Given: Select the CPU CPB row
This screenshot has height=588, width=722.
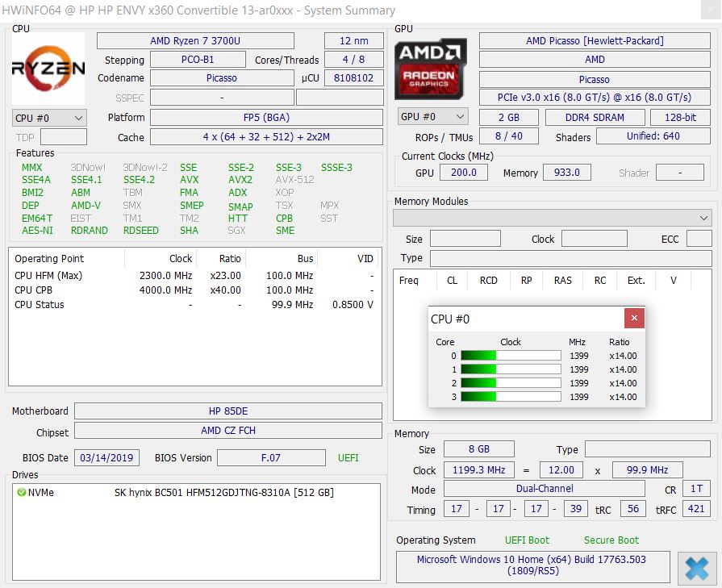Looking at the screenshot, I should click(x=194, y=290).
